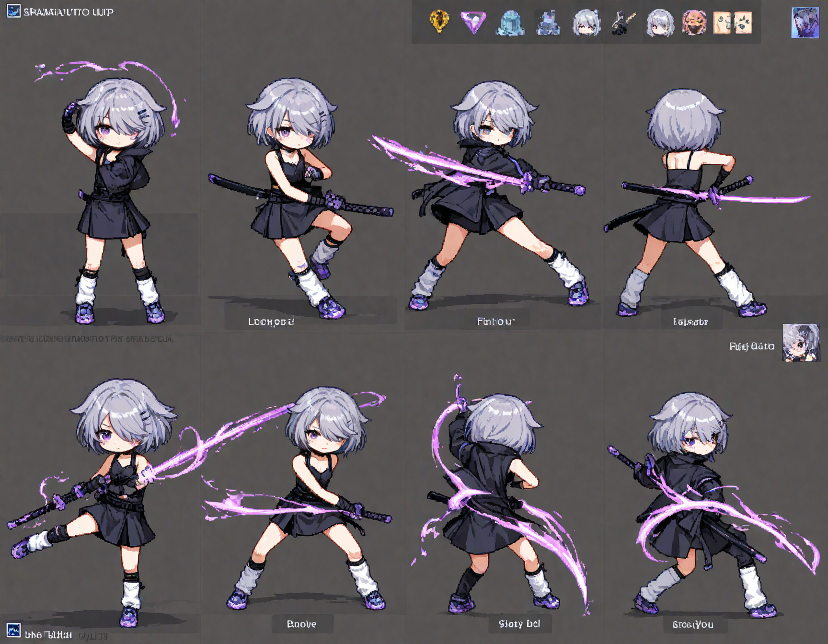Click the label under the bottom-right cloaked pose
The width and height of the screenshot is (828, 644).
693,624
